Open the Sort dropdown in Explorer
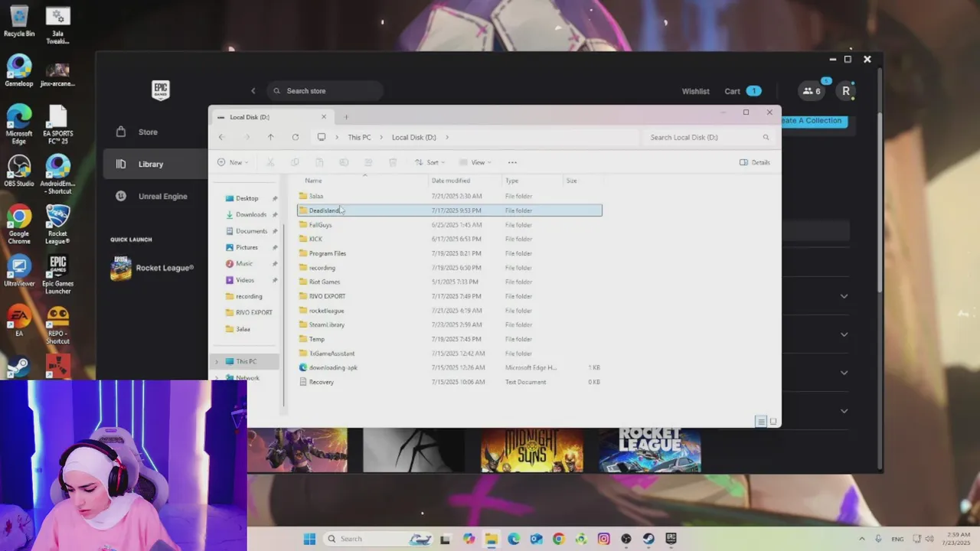The height and width of the screenshot is (551, 980). click(x=430, y=162)
